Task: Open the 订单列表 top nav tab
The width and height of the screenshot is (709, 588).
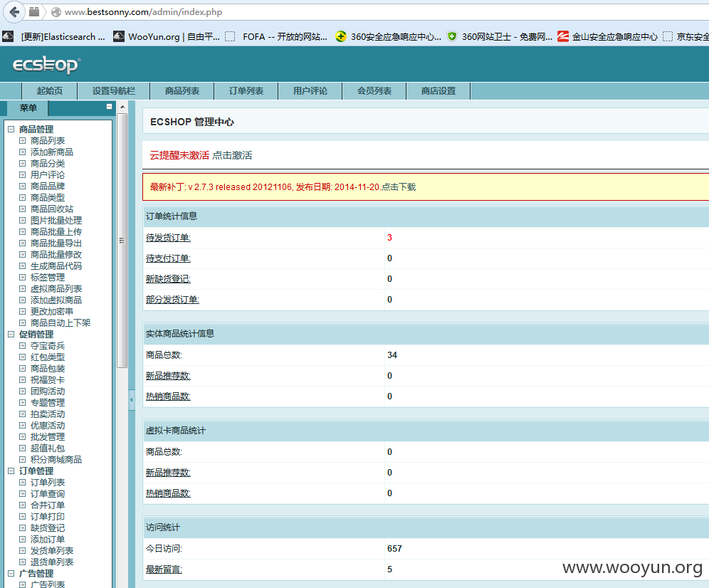Action: click(x=246, y=91)
